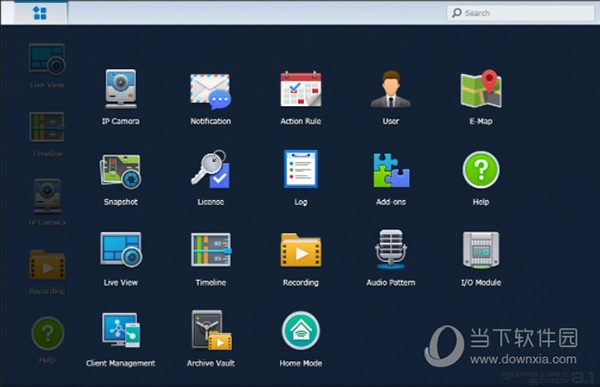
Task: Launch the Action Rule app
Action: pos(301,97)
